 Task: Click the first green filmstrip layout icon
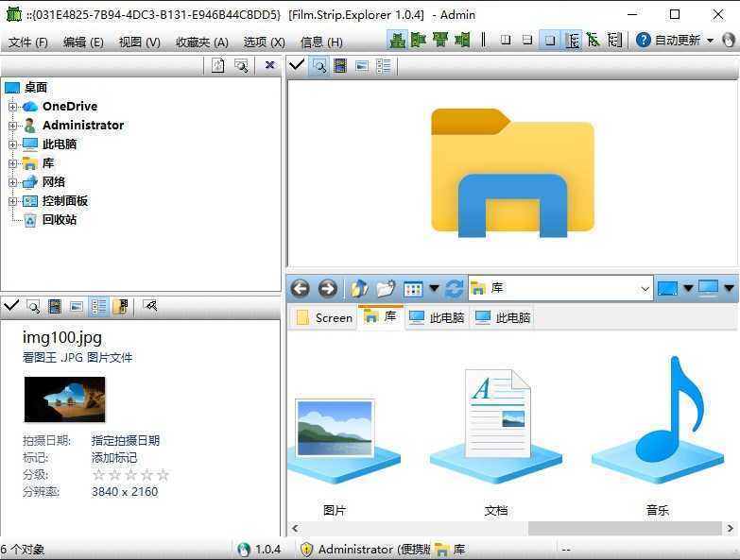[x=397, y=40]
